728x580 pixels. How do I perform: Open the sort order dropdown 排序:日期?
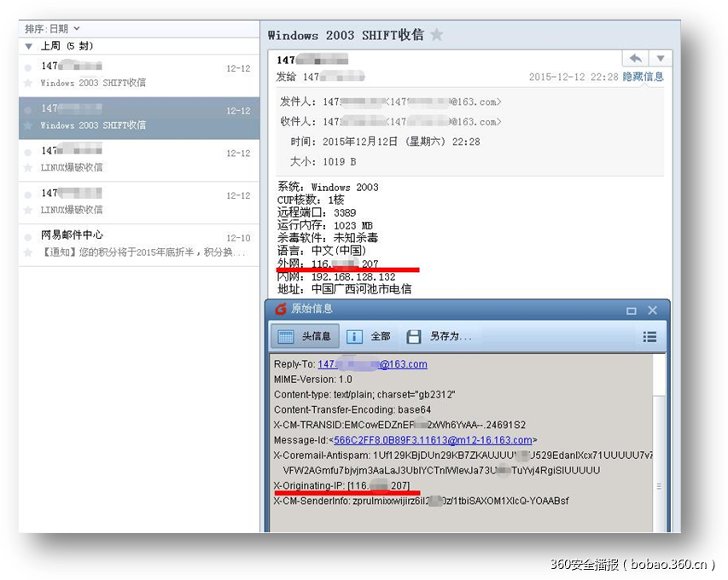52,29
